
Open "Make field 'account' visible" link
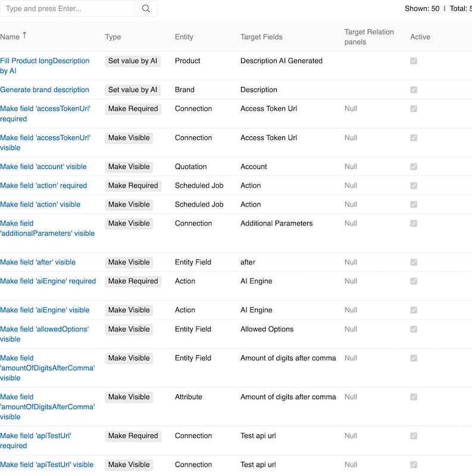click(x=43, y=167)
